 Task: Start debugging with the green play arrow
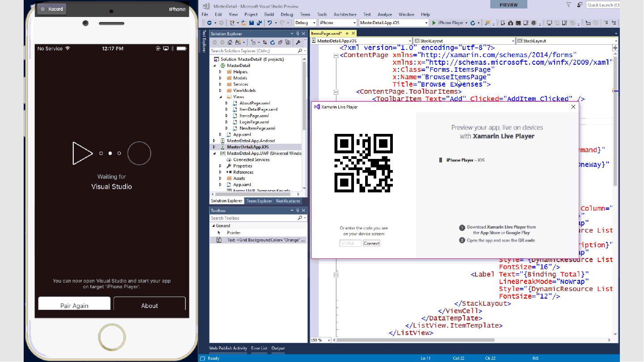pos(434,23)
